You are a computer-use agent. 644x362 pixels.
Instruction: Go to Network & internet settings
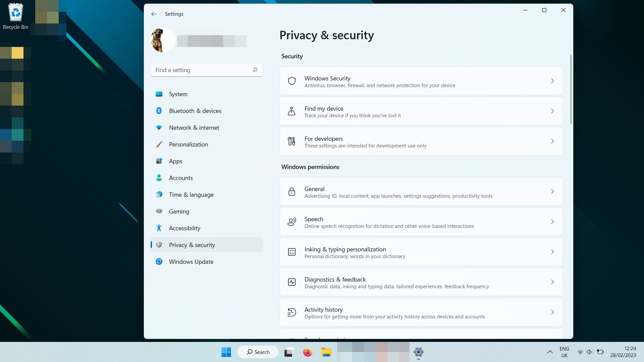click(207, 128)
